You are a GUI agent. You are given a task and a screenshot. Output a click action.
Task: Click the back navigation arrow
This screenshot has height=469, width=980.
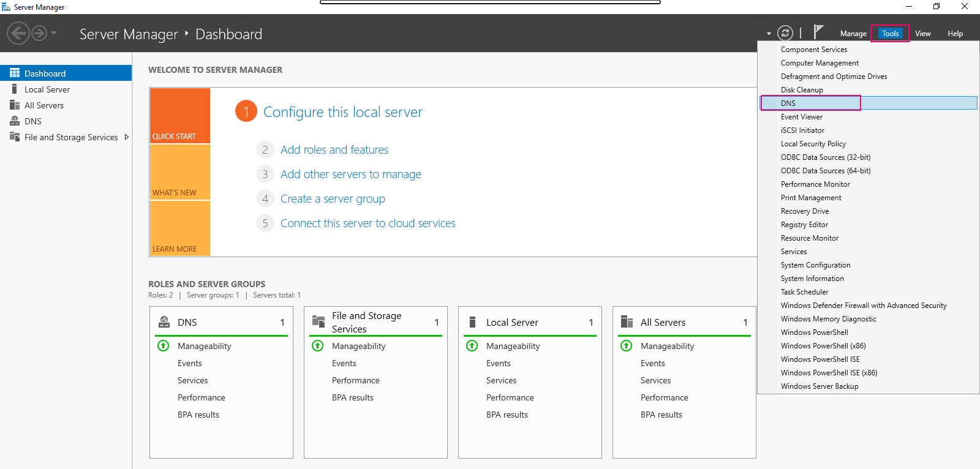(18, 33)
